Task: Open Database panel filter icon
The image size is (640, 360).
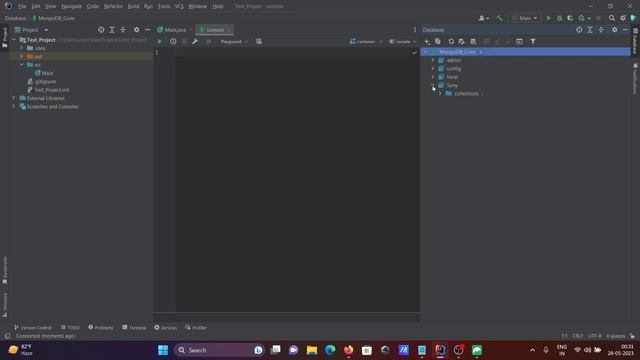Action: (533, 42)
